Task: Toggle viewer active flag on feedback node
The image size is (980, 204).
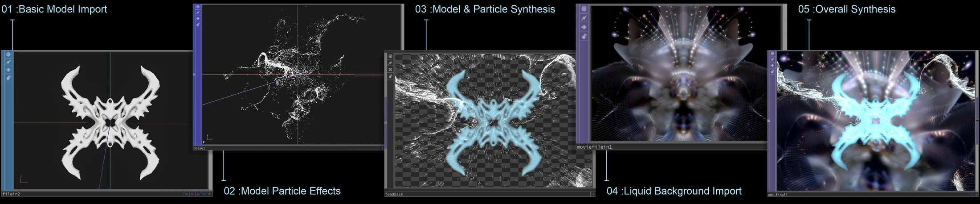Action: tap(390, 56)
